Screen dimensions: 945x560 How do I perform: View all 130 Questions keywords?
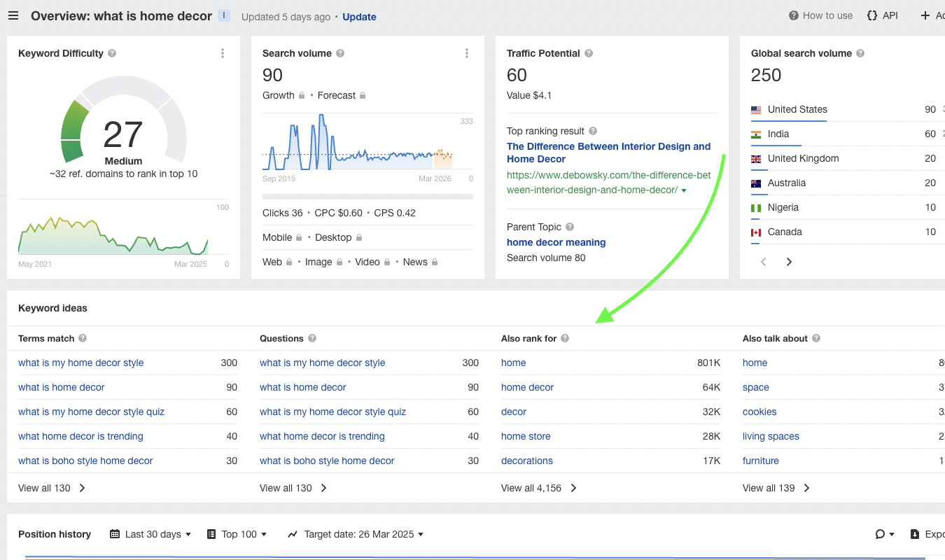coord(293,488)
